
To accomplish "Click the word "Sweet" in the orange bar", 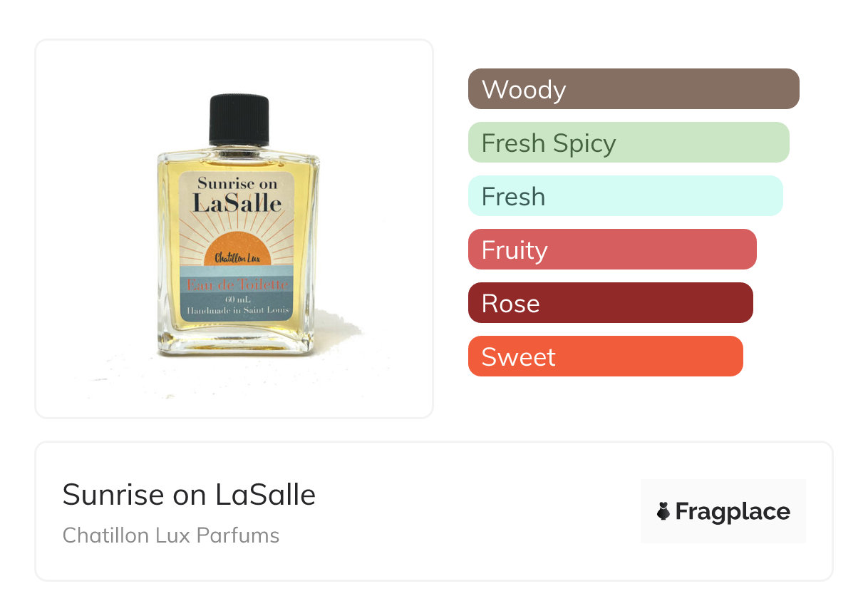I will [x=518, y=357].
